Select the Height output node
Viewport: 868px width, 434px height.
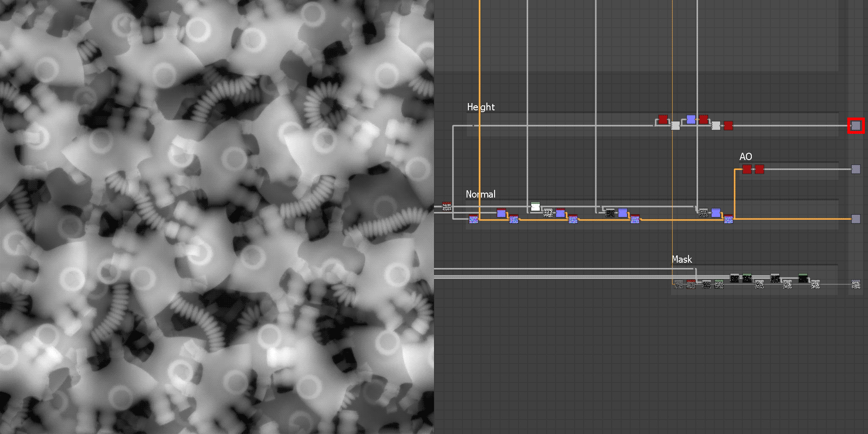coord(856,126)
